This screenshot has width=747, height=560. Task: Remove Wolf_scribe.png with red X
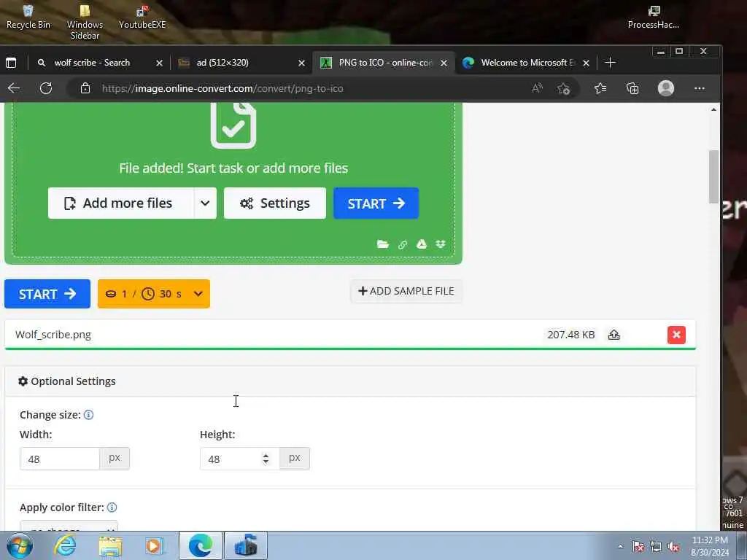pos(676,335)
